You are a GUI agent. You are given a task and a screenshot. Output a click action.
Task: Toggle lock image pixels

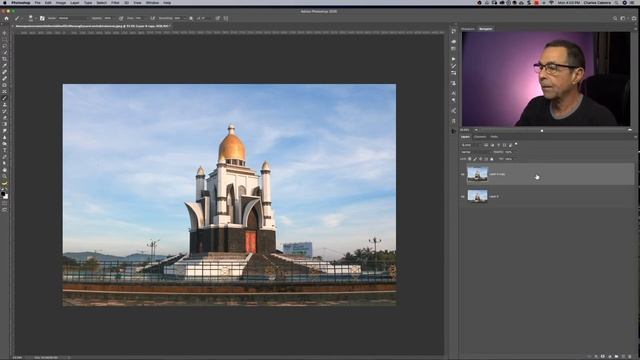475,159
